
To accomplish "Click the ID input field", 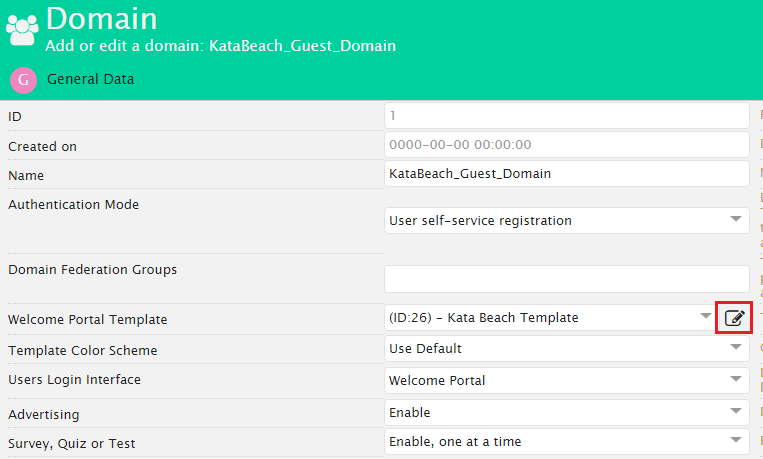I will tap(566, 116).
